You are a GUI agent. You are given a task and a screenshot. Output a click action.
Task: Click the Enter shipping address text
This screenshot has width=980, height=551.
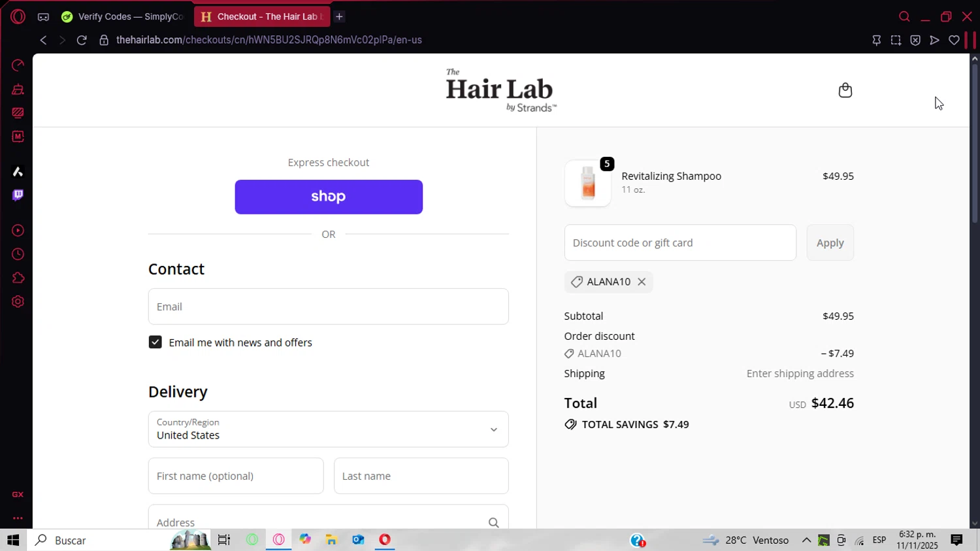click(x=800, y=373)
